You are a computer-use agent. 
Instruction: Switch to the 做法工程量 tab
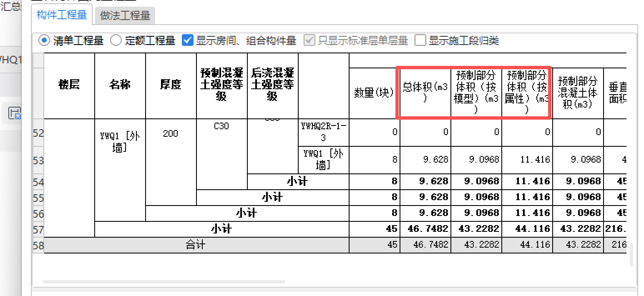click(x=124, y=15)
